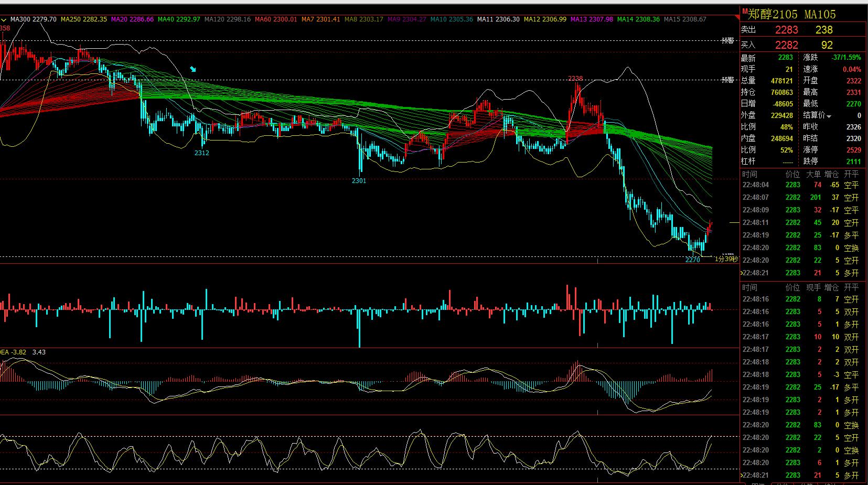Click the red M marker beside 郑醇2105

[x=744, y=10]
